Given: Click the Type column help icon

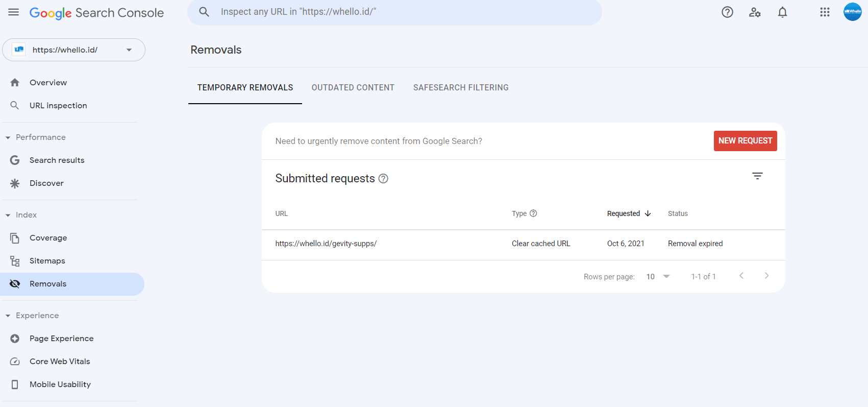Looking at the screenshot, I should coord(533,213).
